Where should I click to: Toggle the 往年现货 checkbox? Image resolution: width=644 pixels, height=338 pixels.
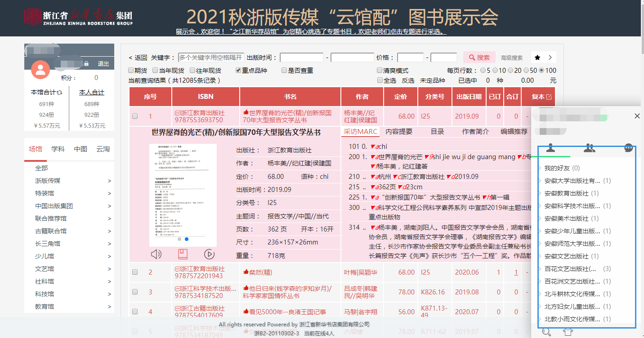(x=192, y=70)
